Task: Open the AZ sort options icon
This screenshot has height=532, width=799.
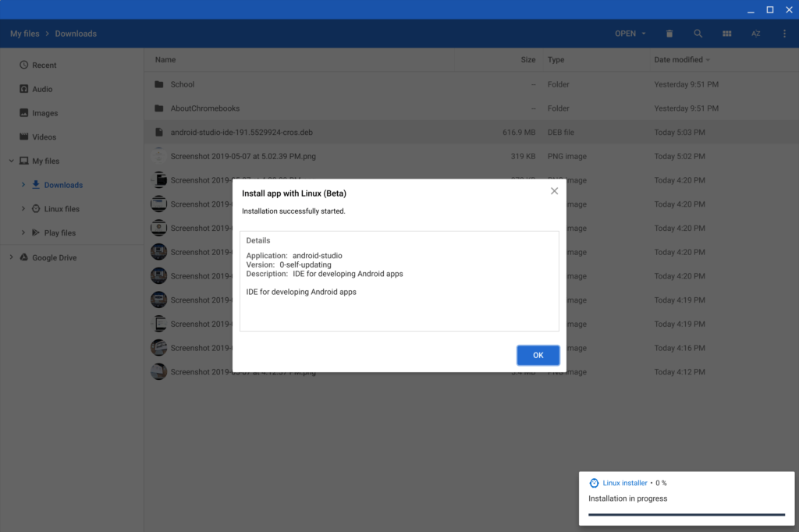Action: tap(755, 34)
